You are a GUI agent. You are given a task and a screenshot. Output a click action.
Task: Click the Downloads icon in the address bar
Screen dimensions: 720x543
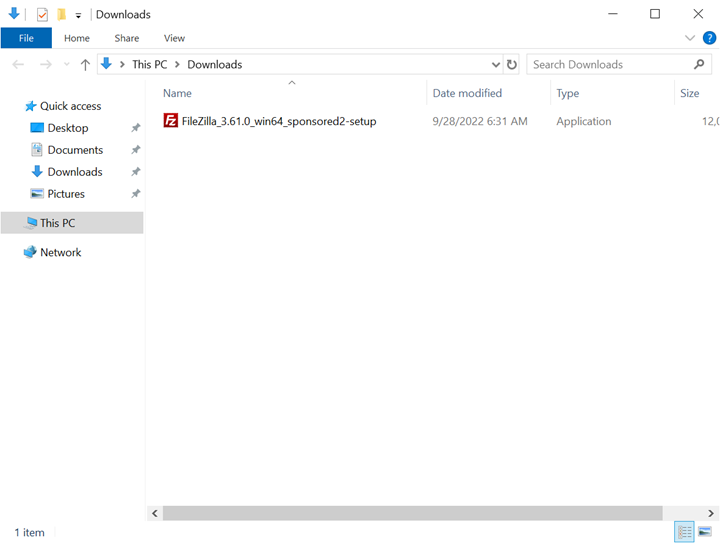(107, 64)
